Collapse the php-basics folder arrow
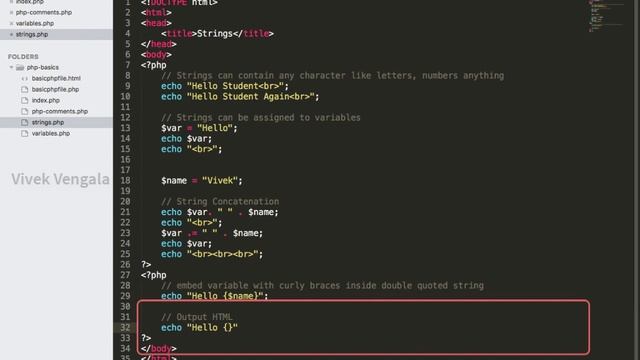This screenshot has height=360, width=640. pos(11,67)
